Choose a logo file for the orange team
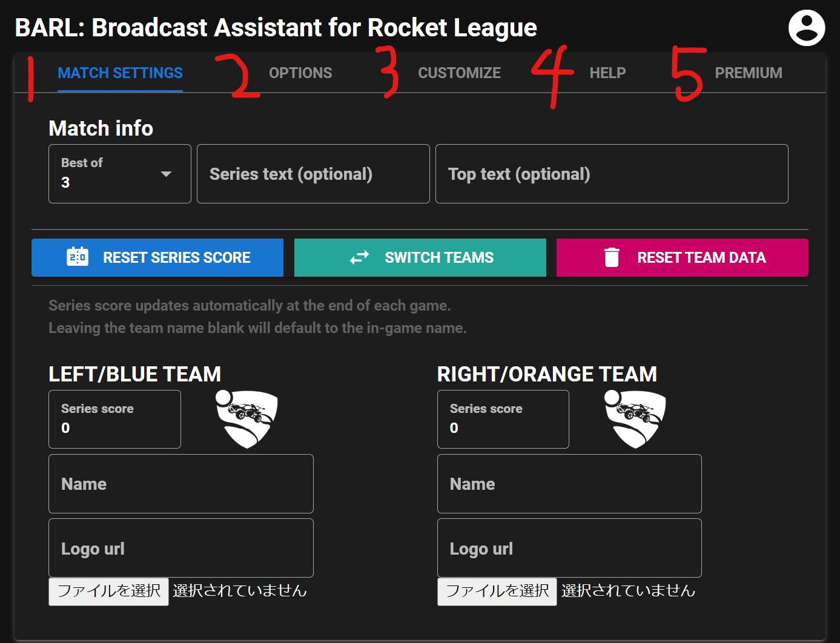 497,591
